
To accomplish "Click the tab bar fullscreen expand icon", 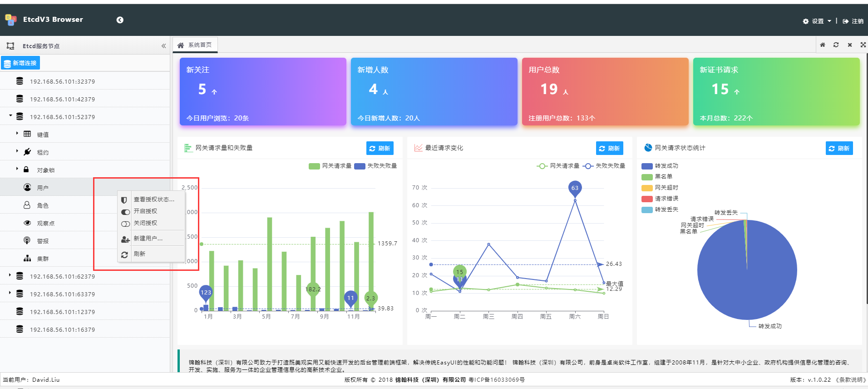I will (863, 45).
